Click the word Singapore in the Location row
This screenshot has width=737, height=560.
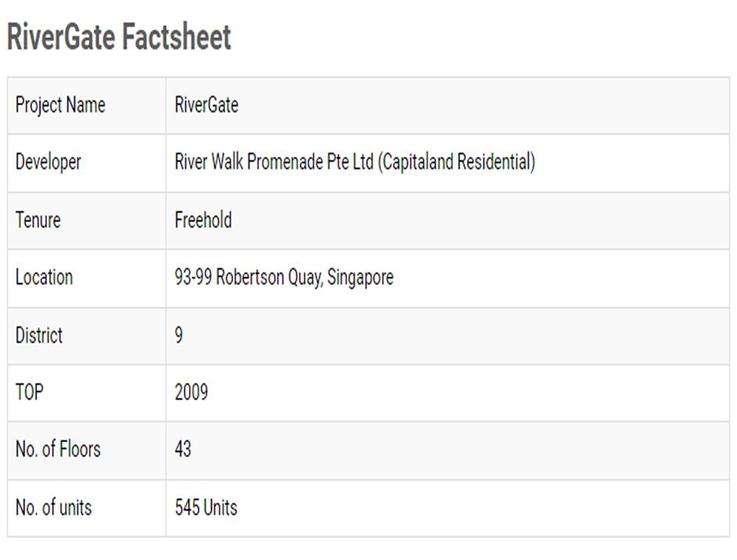360,277
